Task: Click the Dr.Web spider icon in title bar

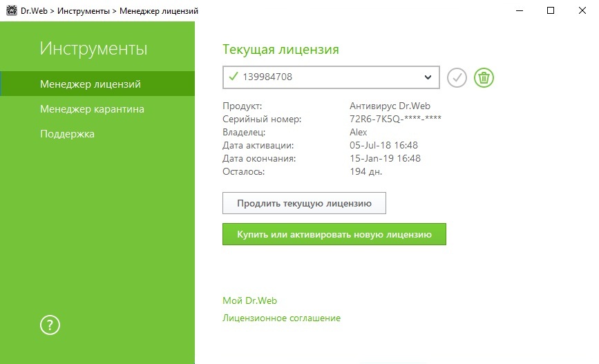Action: (x=12, y=10)
